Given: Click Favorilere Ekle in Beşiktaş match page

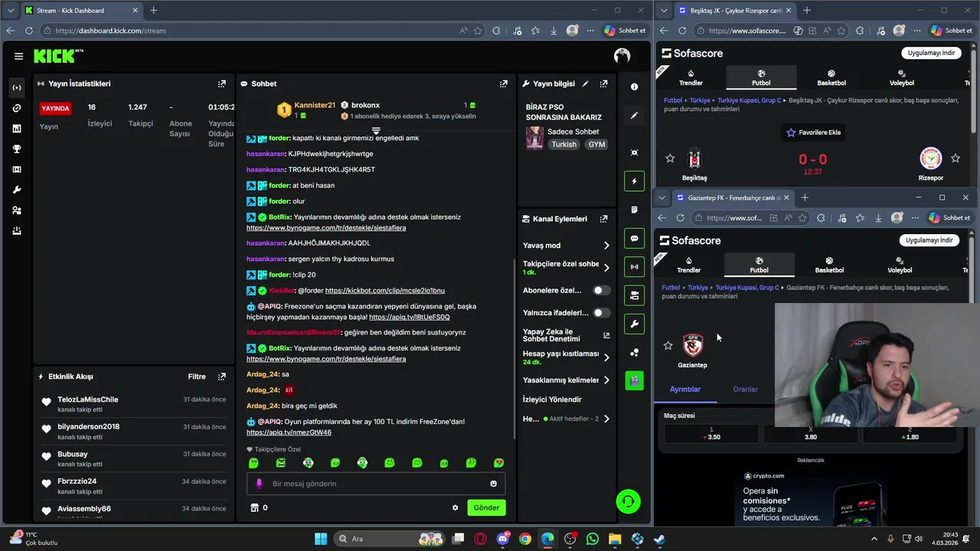Looking at the screenshot, I should (813, 132).
